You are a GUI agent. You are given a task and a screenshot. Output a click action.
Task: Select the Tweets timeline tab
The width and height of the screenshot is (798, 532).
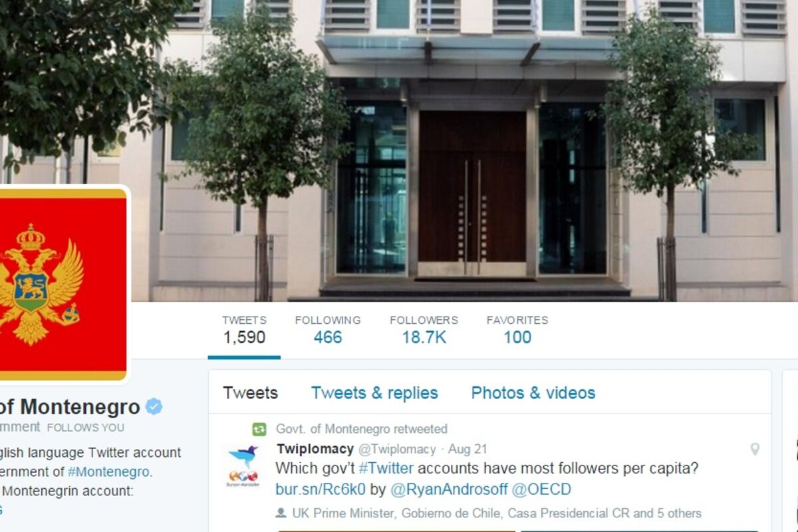[250, 393]
